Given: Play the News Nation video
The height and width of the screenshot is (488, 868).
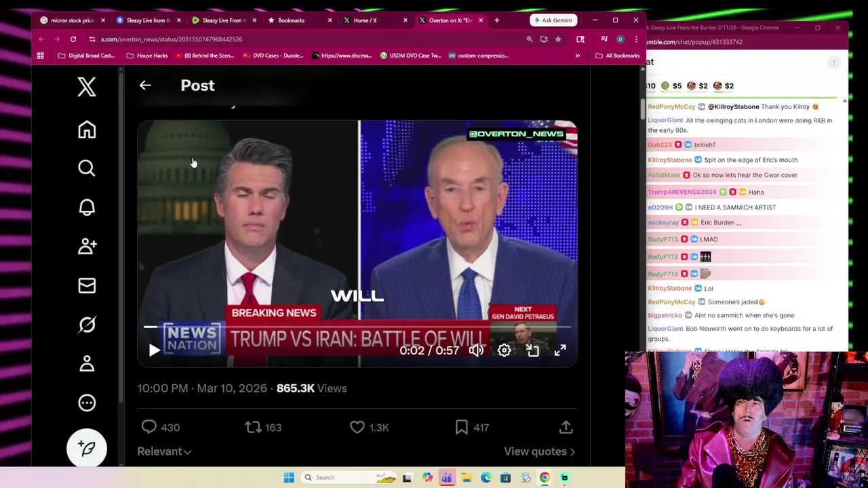Looking at the screenshot, I should click(154, 350).
